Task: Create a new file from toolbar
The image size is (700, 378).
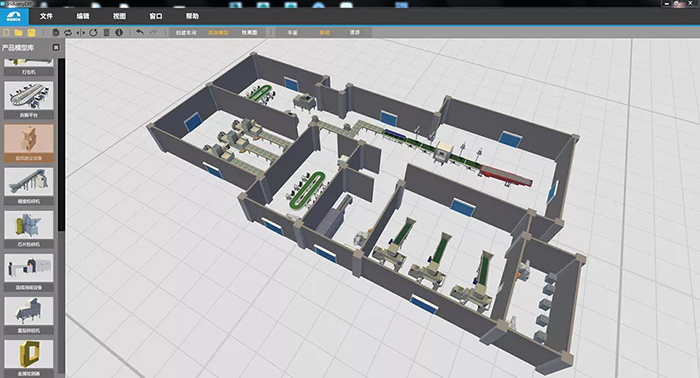Action: click(x=6, y=33)
